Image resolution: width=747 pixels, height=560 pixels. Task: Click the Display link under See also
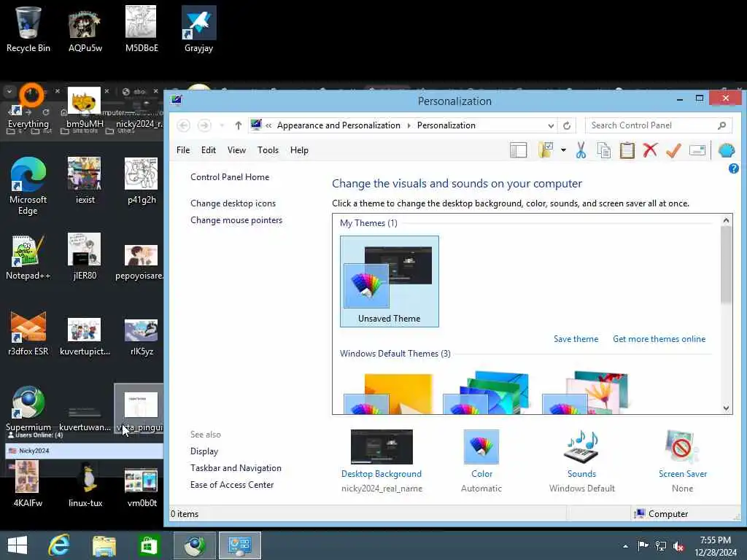pos(204,451)
